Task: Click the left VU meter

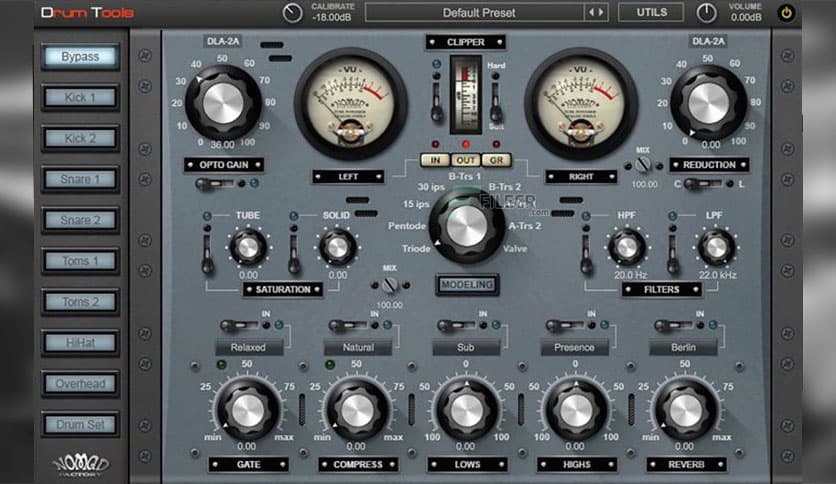Action: pos(350,103)
